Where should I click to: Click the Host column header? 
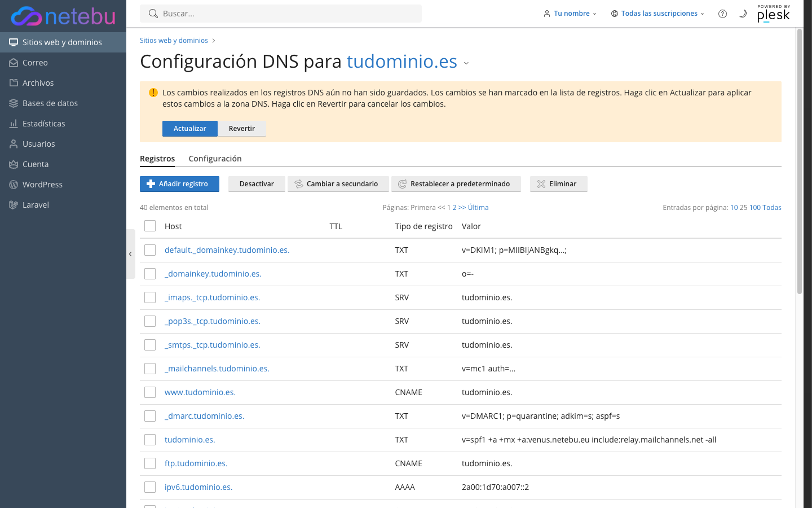173,226
